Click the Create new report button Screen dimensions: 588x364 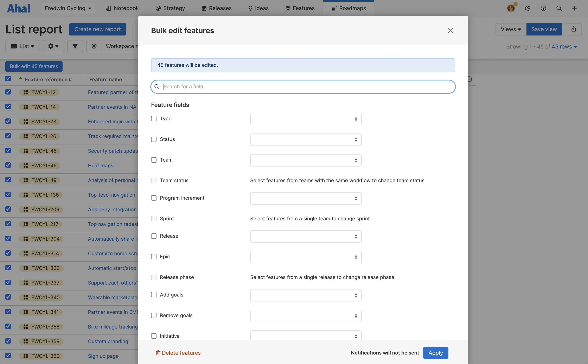click(97, 29)
